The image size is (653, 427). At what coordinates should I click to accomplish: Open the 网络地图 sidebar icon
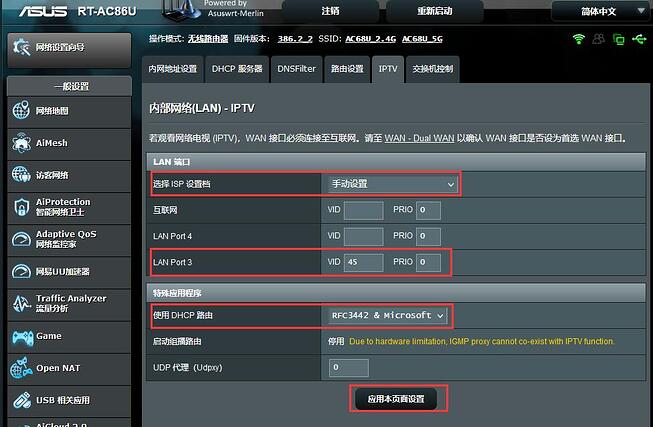(x=20, y=111)
